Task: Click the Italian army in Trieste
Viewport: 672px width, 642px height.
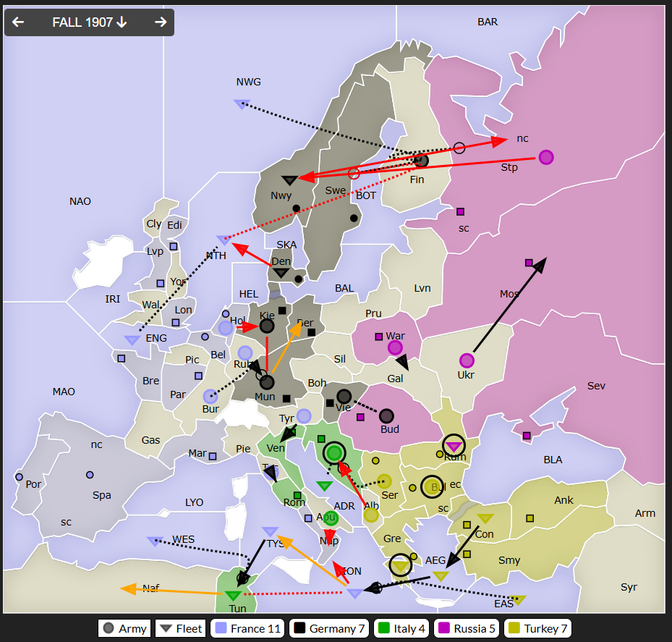Action: point(334,453)
